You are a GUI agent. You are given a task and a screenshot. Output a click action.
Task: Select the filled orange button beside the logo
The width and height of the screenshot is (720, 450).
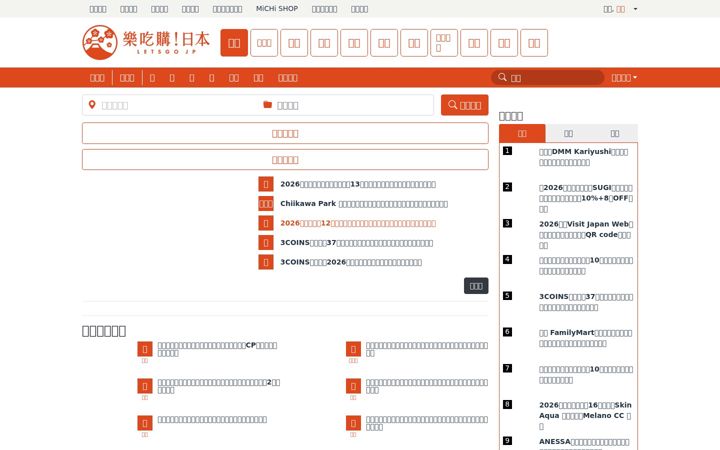point(234,43)
